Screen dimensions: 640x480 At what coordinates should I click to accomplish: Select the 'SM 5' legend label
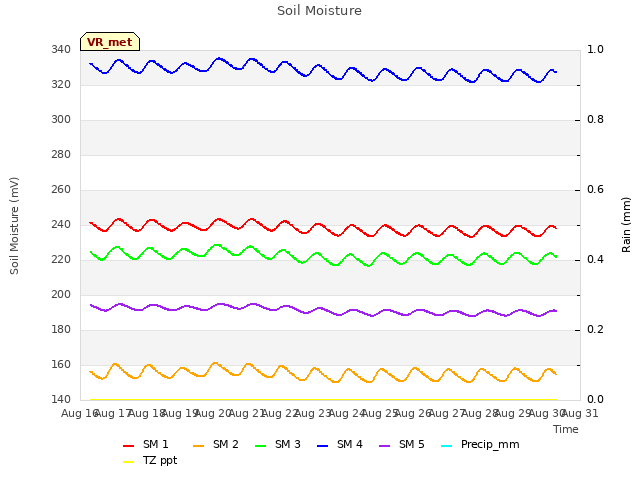pyautogui.click(x=412, y=444)
